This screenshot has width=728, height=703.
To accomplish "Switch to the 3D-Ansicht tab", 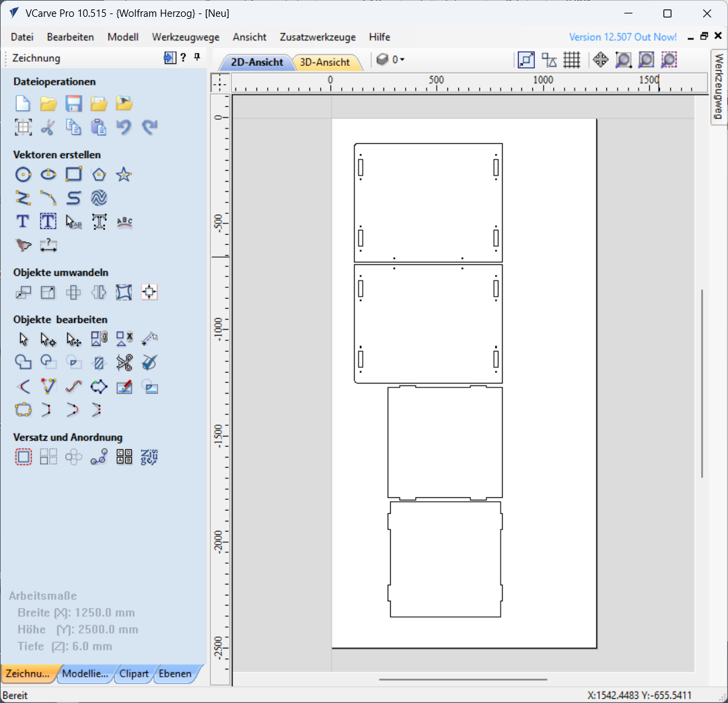I will (x=325, y=63).
